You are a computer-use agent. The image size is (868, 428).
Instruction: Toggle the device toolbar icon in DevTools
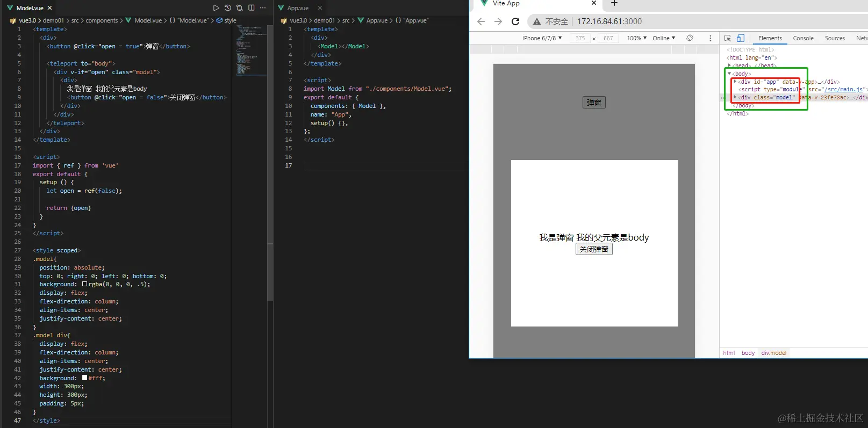click(740, 38)
